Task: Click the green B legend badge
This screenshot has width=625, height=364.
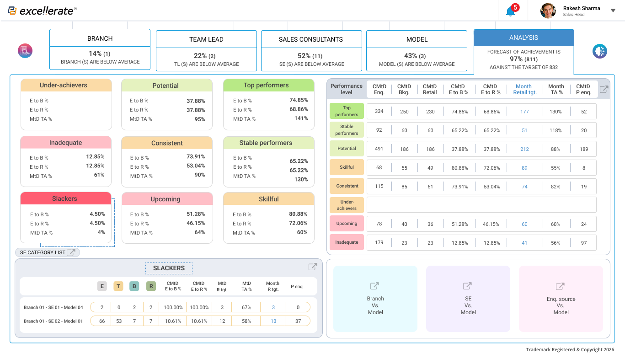Action: [x=134, y=286]
